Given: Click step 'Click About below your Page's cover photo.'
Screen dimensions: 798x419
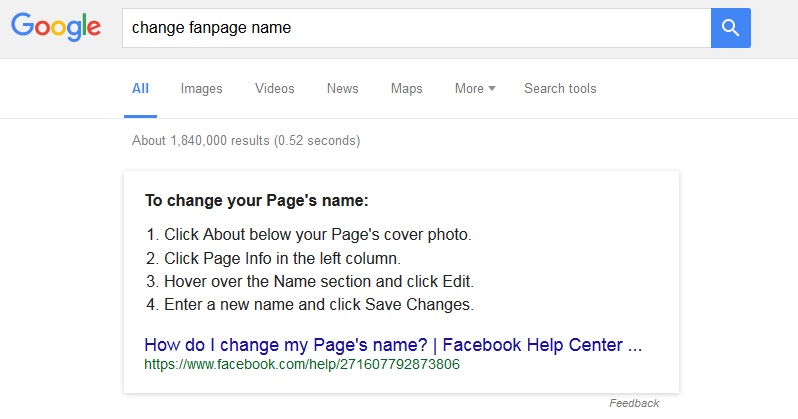Looking at the screenshot, I should [318, 235].
